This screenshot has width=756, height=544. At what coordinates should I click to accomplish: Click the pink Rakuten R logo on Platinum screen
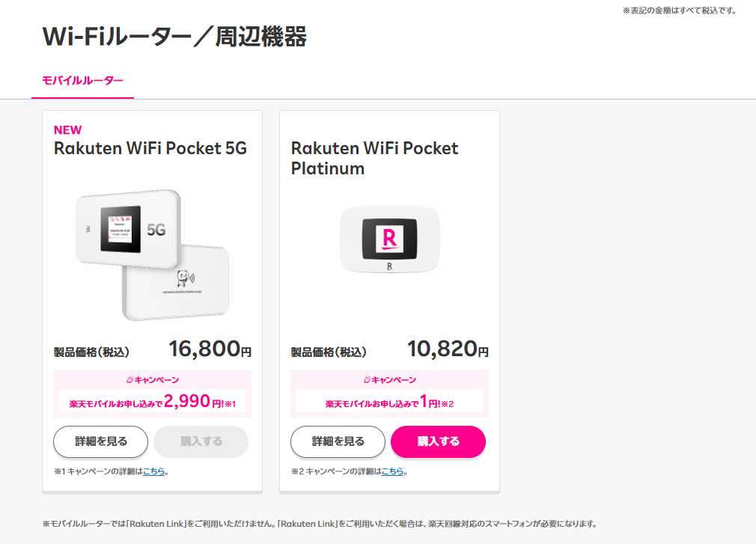(x=389, y=236)
